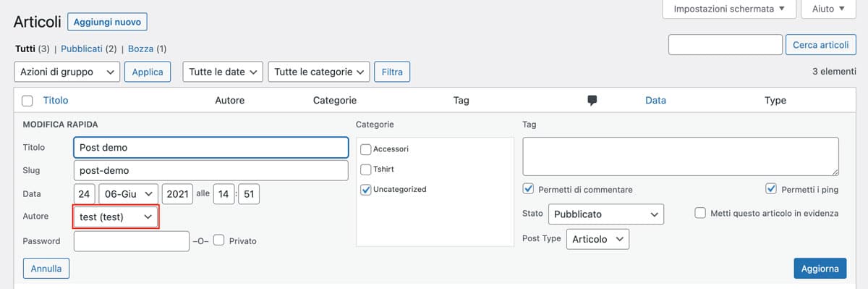Focus the article search field
The image size is (868, 289).
click(x=726, y=45)
